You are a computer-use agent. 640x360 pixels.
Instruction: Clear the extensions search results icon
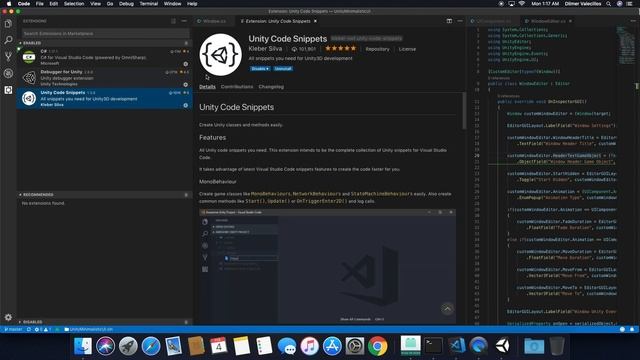[x=173, y=21]
